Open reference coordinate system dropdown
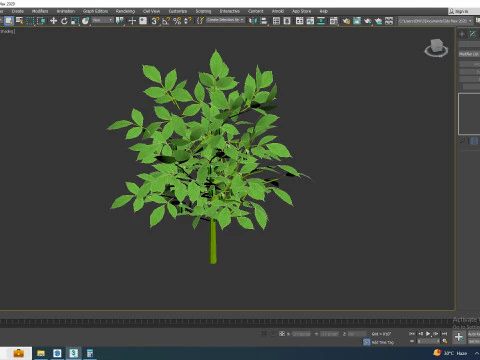The image size is (480, 360). [103, 20]
